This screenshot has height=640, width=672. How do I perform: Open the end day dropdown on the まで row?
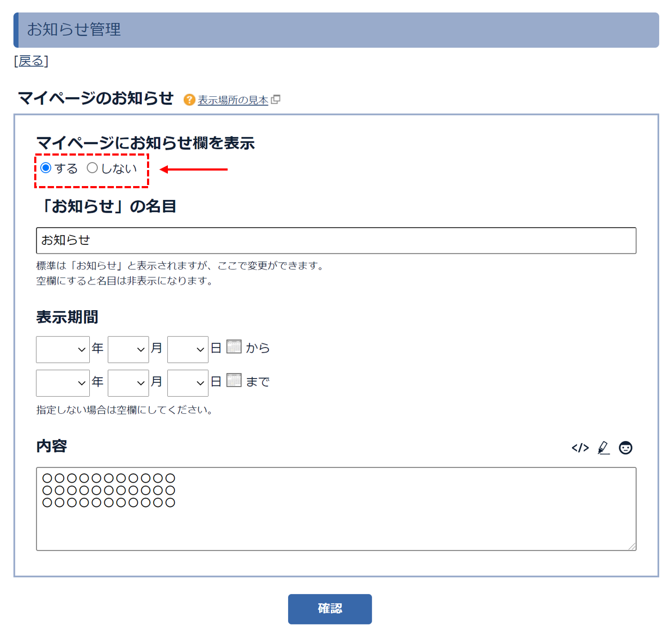coord(188,383)
